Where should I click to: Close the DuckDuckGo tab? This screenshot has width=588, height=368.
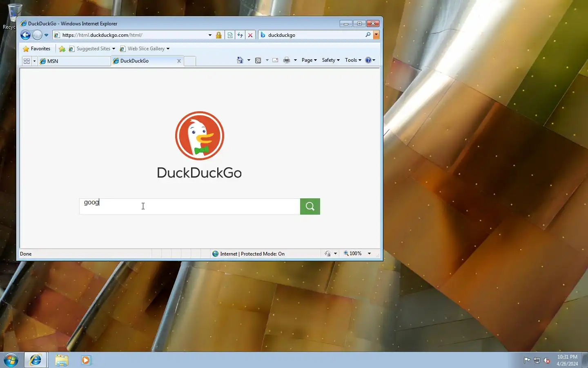point(179,61)
